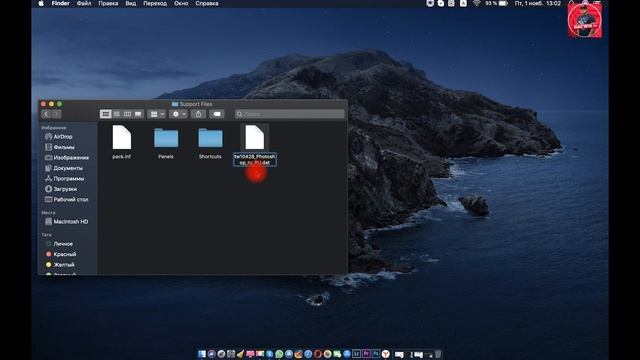Image resolution: width=640 pixels, height=360 pixels.
Task: Click the Wi-Fi status icon in menu bar
Action: coord(476,3)
